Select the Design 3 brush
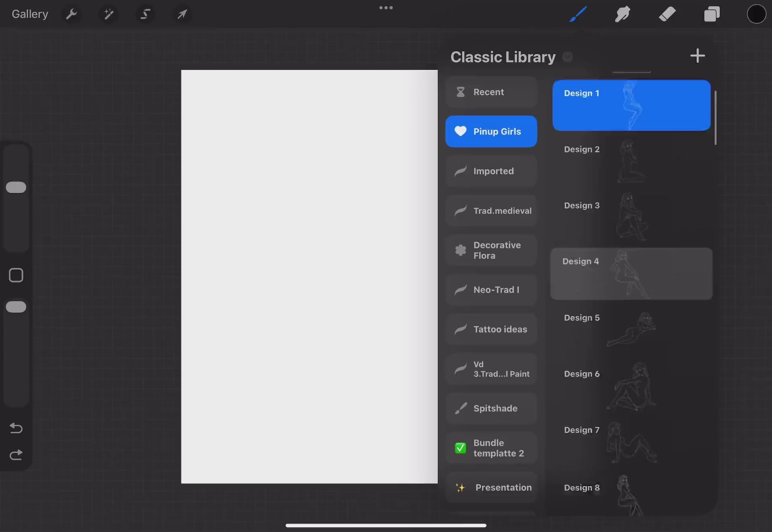Viewport: 772px width, 532px height. coord(631,217)
